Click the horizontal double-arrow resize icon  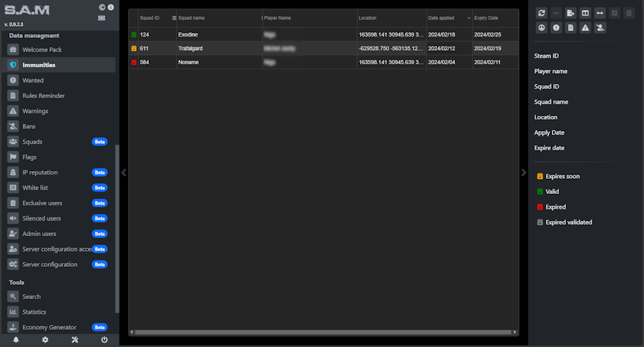click(x=600, y=13)
